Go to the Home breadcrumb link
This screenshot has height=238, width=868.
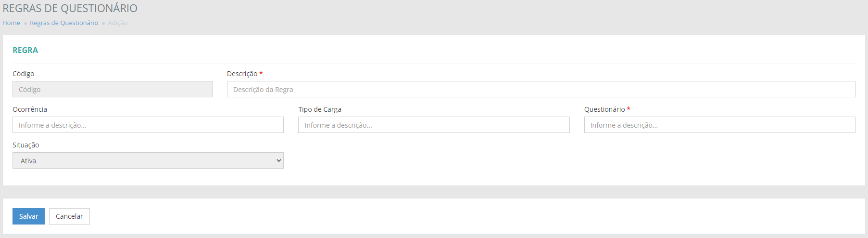coord(11,23)
